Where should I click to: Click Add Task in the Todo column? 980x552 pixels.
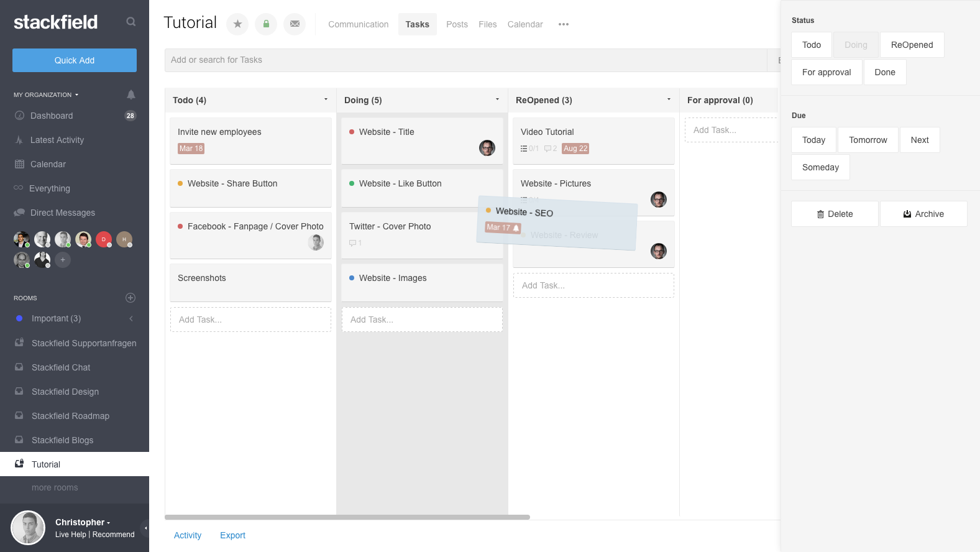[250, 320]
